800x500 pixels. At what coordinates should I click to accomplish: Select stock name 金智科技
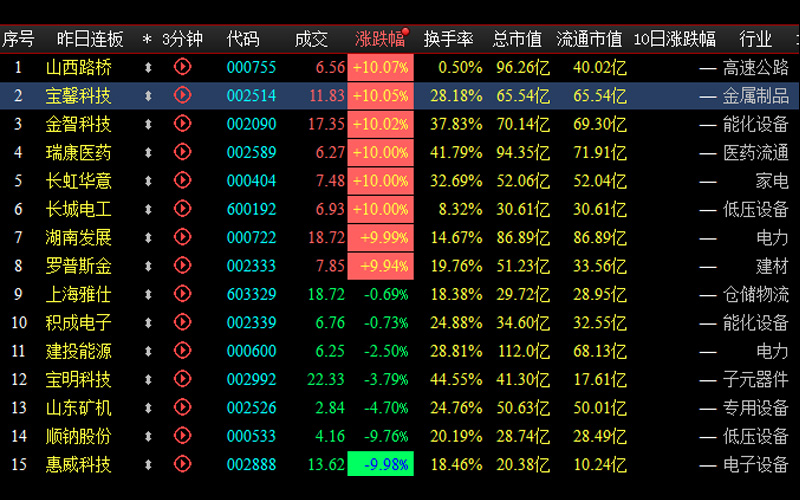pyautogui.click(x=79, y=124)
